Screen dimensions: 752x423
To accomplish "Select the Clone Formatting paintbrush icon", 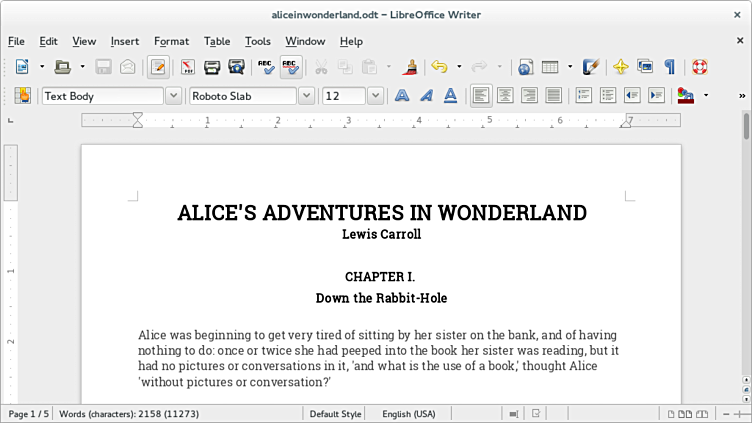I will pyautogui.click(x=410, y=67).
